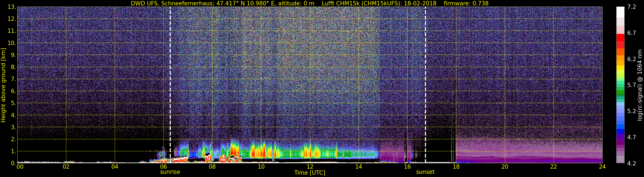Click the time axis tick label '04'
The image size is (644, 177).
(x=115, y=167)
